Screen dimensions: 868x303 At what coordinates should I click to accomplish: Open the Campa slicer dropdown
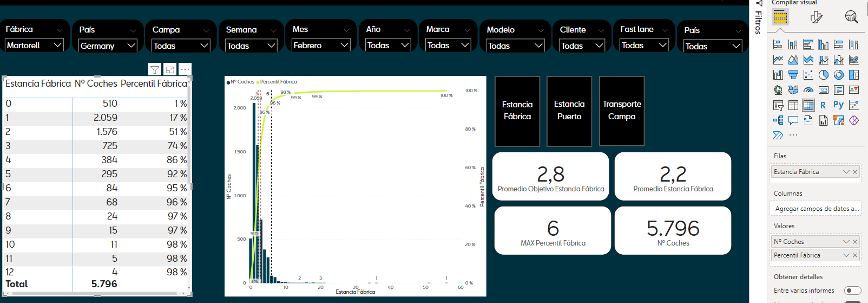(181, 46)
